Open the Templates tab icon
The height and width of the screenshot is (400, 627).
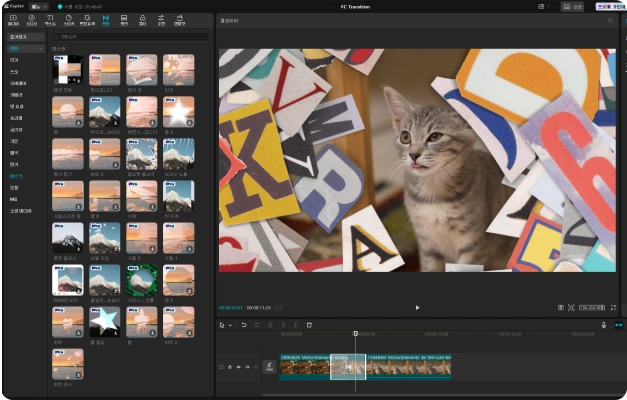pos(180,20)
